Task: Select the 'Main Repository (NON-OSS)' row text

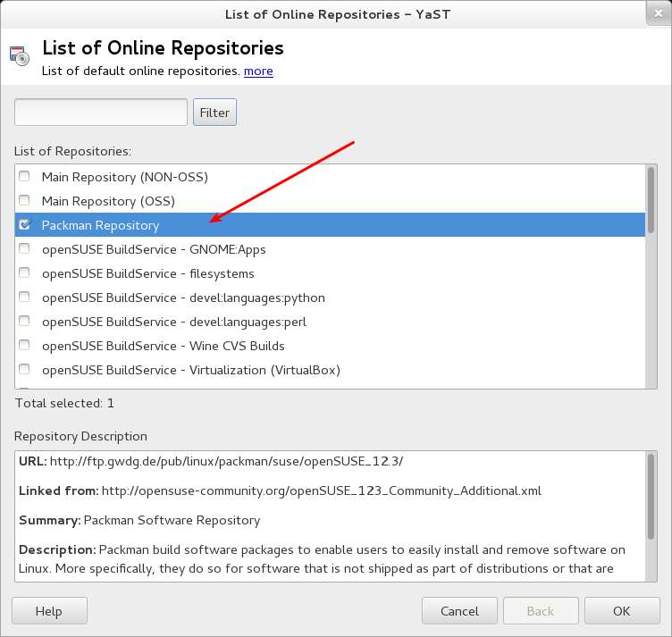Action: pos(125,177)
